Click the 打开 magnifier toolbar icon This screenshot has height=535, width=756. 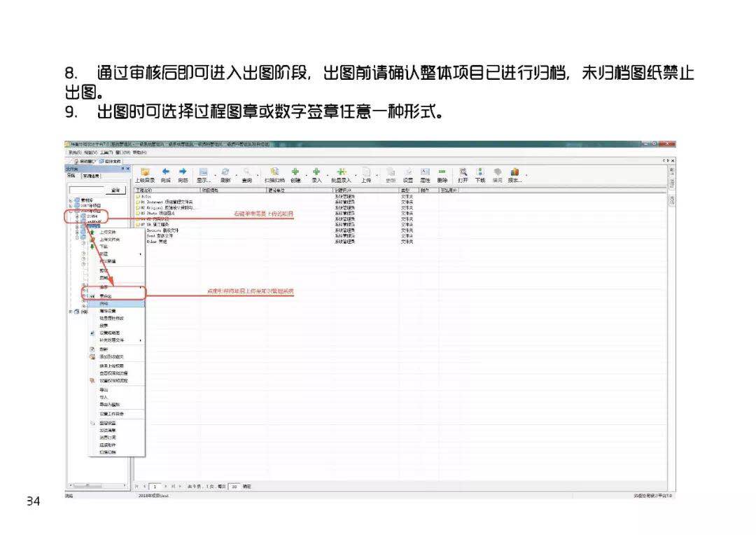point(463,172)
